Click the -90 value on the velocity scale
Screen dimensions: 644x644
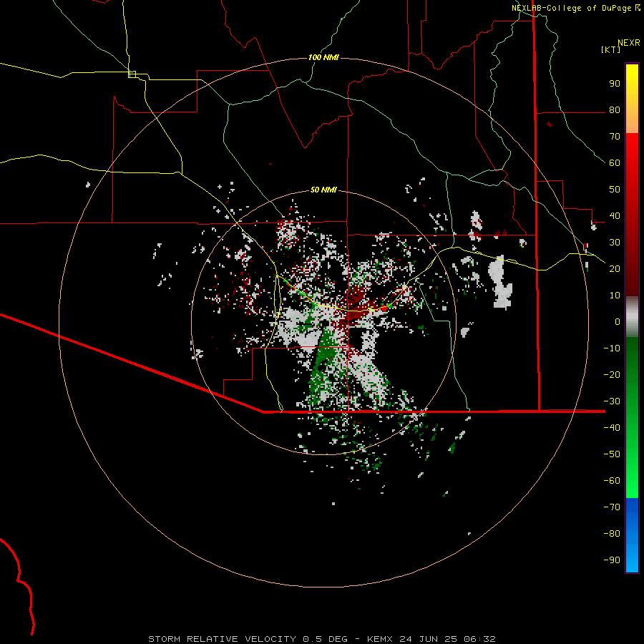click(x=612, y=560)
